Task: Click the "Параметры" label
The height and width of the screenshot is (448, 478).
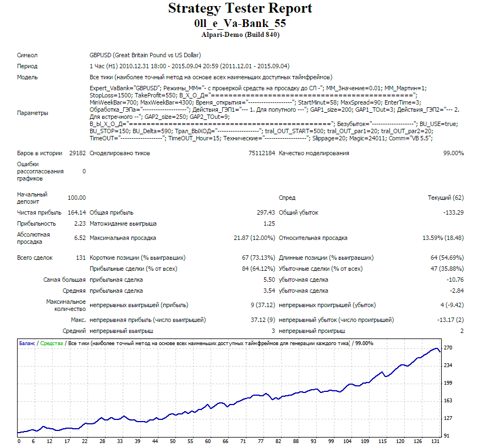Action: [32, 113]
